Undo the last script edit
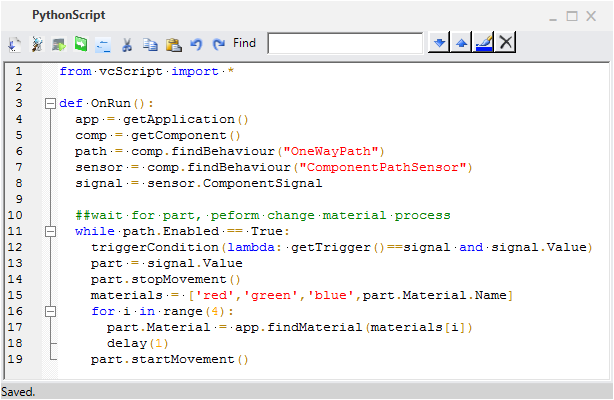This screenshot has height=400, width=614. point(196,44)
